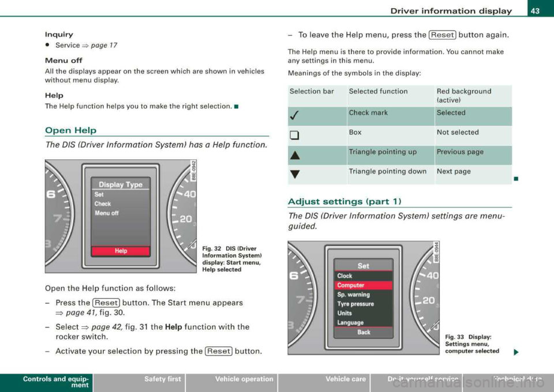Image resolution: width=554 pixels, height=392 pixels.
Task: Click the Fig. 33 settings menu image
Action: [364, 298]
